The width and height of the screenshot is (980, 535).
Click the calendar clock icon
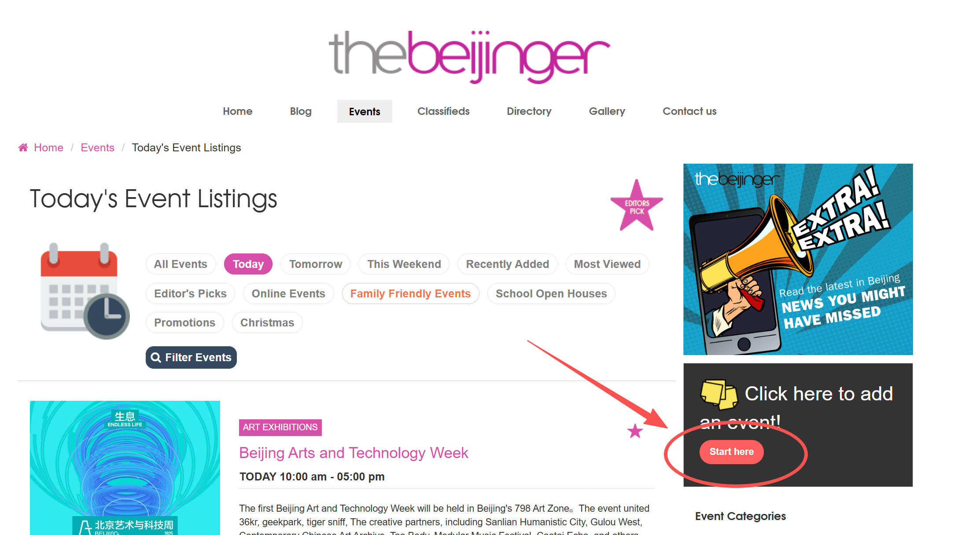[x=85, y=290]
